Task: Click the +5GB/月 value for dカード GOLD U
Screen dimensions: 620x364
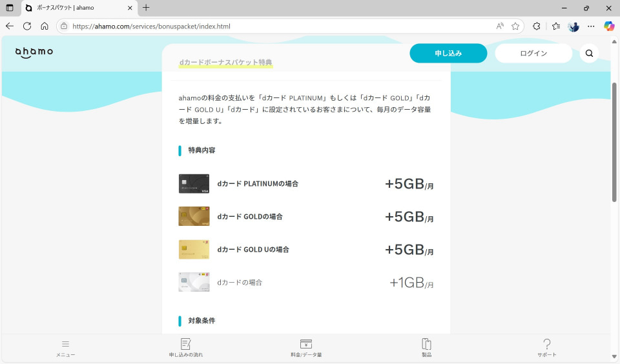Action: (x=409, y=249)
